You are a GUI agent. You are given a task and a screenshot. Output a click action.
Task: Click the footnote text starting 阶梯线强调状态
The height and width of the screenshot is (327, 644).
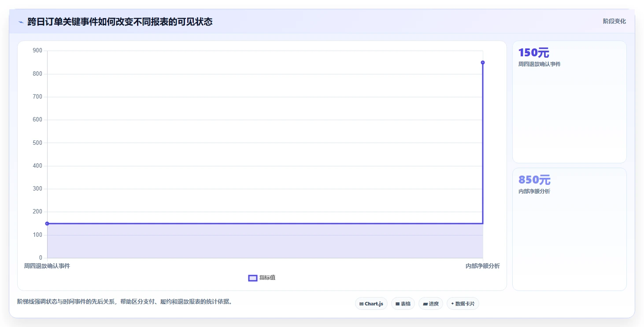click(x=125, y=302)
